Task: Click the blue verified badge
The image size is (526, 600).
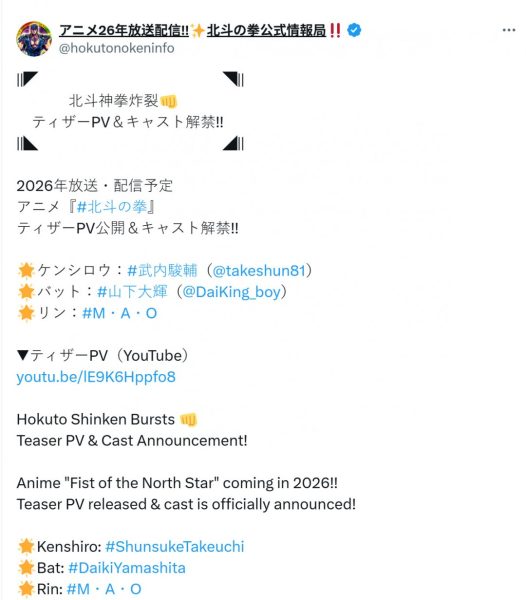Action: (x=354, y=30)
